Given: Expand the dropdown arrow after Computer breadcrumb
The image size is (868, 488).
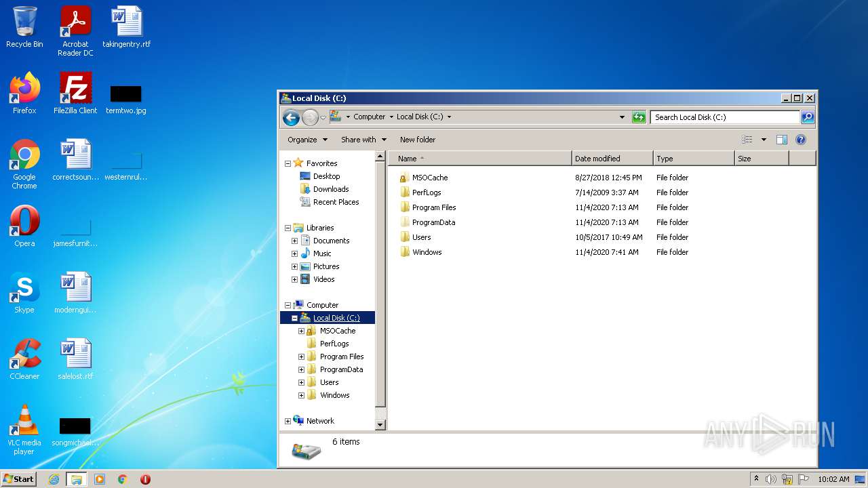Looking at the screenshot, I should pos(391,117).
